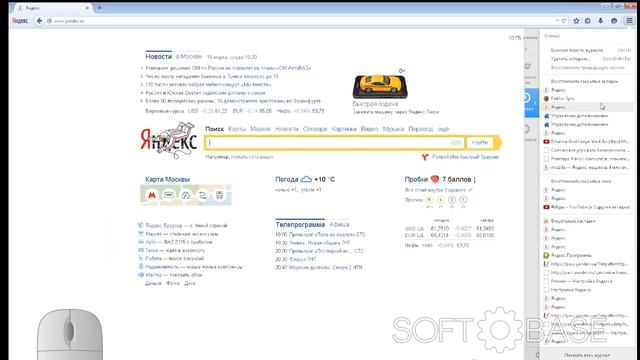Open the routes arrows icon on the map widget
The image size is (640, 360).
(x=202, y=195)
